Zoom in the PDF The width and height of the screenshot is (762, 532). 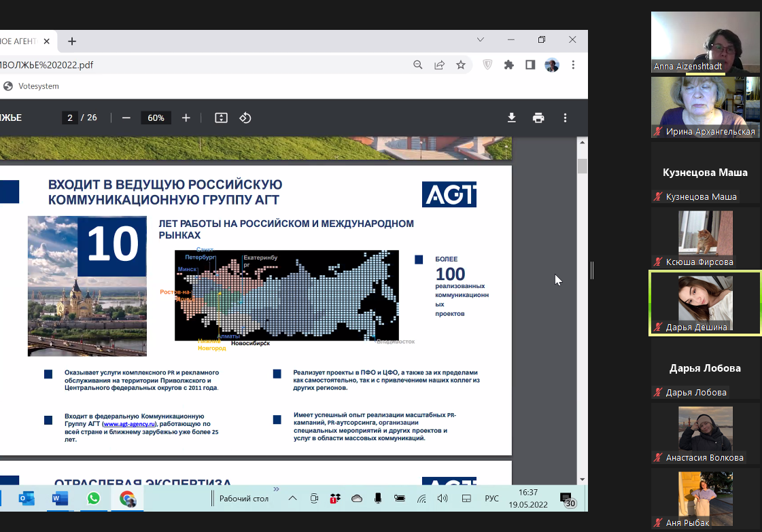click(x=186, y=118)
